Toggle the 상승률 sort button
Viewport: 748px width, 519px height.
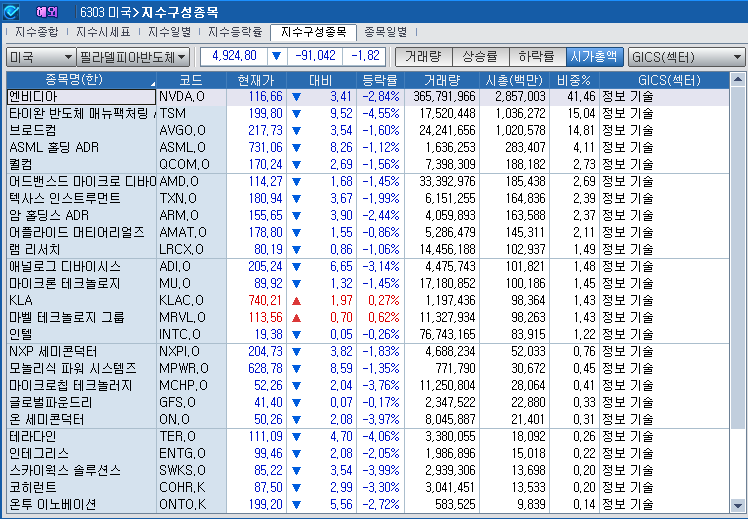pos(481,57)
